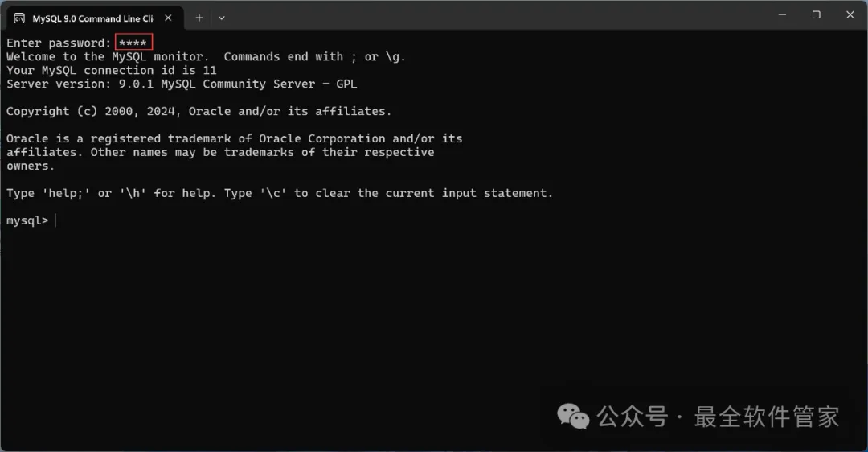This screenshot has height=452, width=868.
Task: Click the empty title bar area beside the tabs
Action: (482, 16)
